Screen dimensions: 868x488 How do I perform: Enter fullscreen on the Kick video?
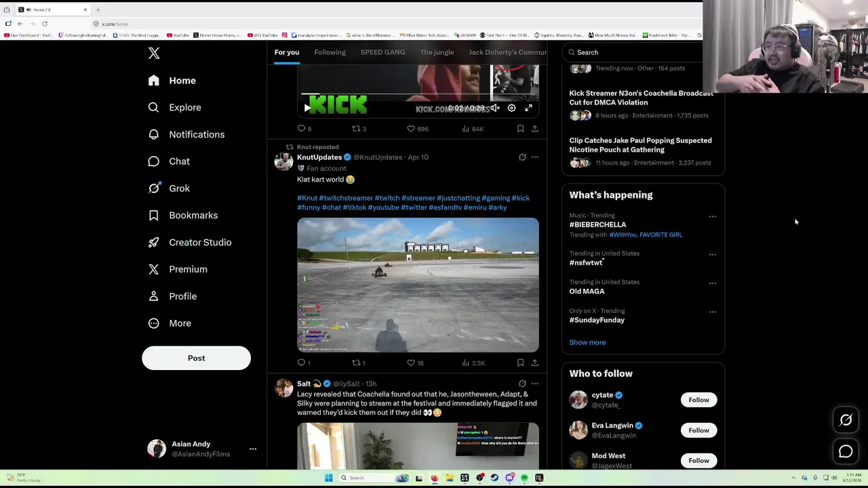[x=529, y=108]
